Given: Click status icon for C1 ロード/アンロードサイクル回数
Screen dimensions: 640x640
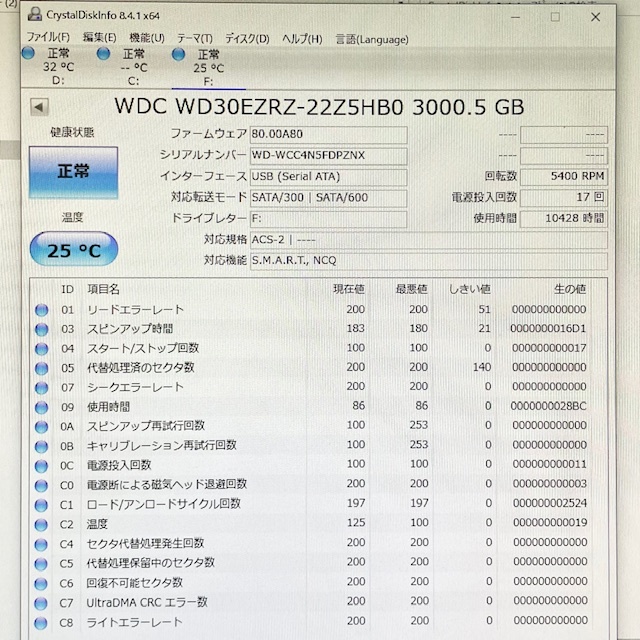Looking at the screenshot, I should coord(41,505).
